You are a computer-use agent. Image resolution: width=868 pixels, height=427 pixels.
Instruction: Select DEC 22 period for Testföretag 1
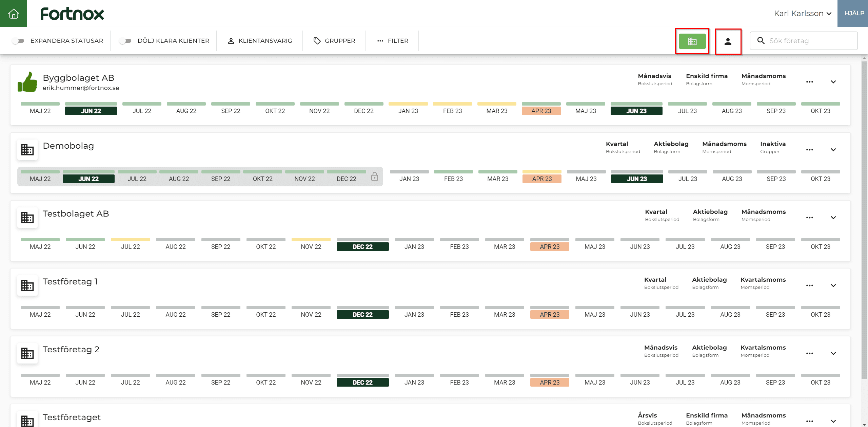coord(362,315)
